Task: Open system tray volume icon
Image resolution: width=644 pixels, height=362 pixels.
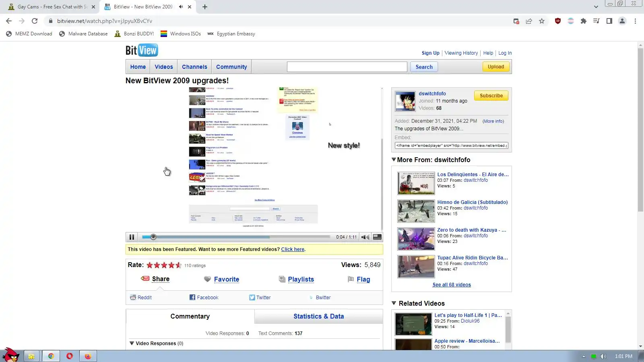Action: [x=603, y=356]
